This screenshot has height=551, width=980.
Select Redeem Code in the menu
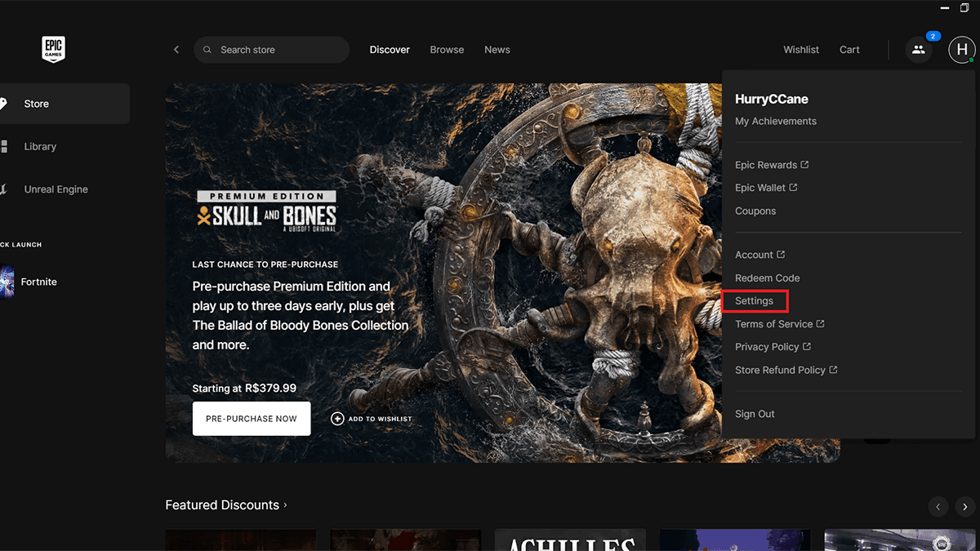[767, 278]
